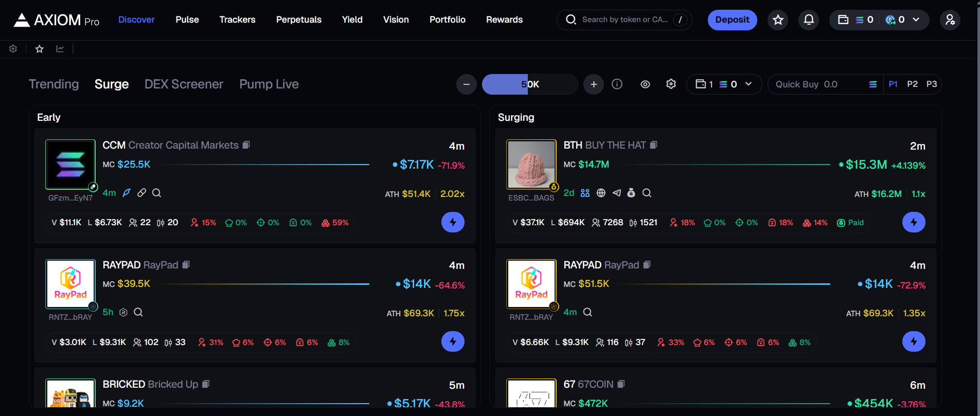Switch to the Pump Live tab
Image resolution: width=980 pixels, height=416 pixels.
(x=269, y=84)
